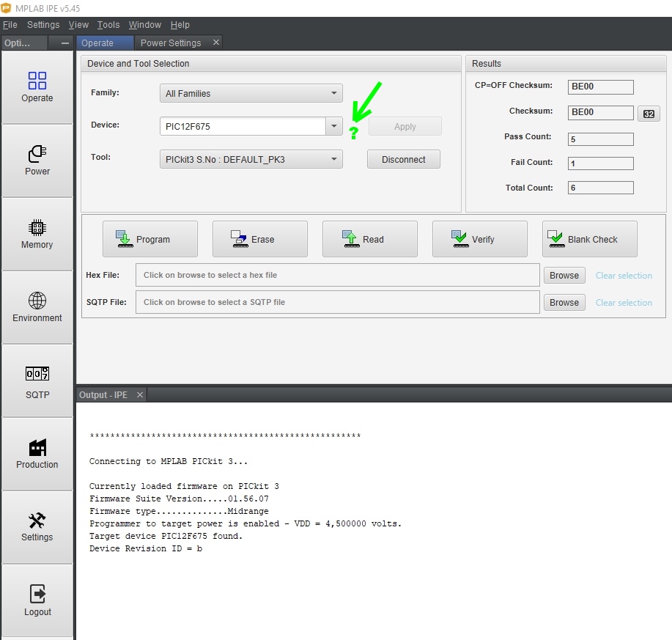This screenshot has height=640, width=672.
Task: Open the Settings sidebar icon
Action: coord(37,527)
